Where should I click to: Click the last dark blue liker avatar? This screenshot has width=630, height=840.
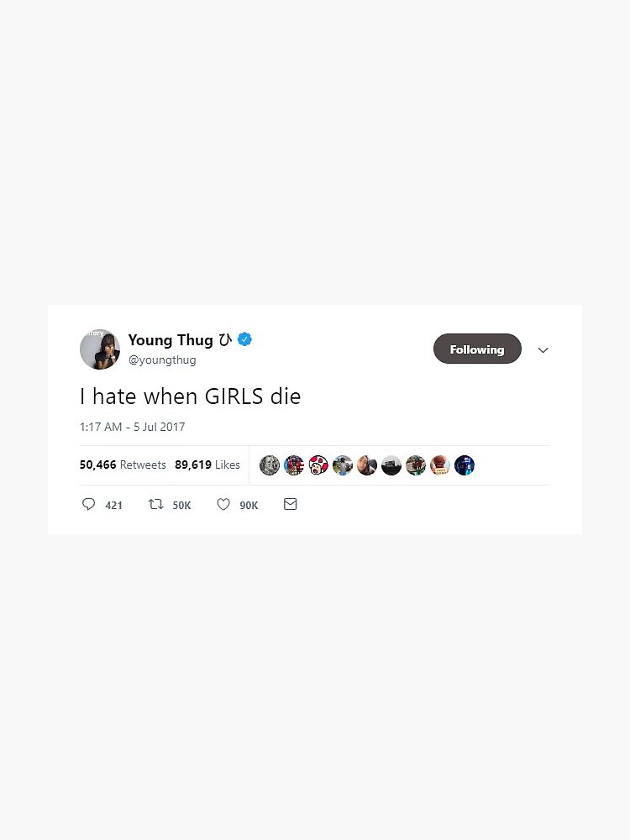465,465
